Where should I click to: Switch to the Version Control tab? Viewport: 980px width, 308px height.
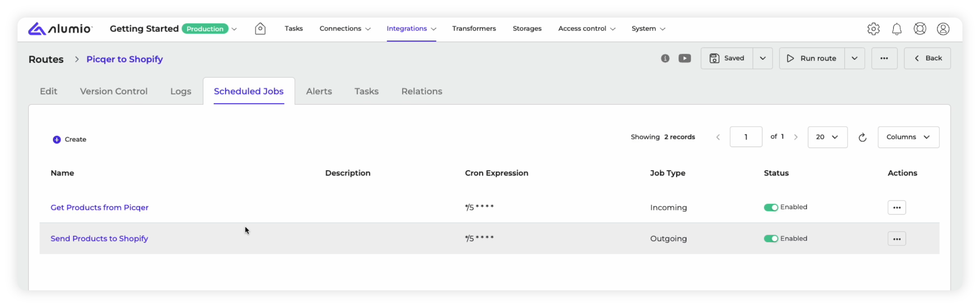(x=114, y=91)
